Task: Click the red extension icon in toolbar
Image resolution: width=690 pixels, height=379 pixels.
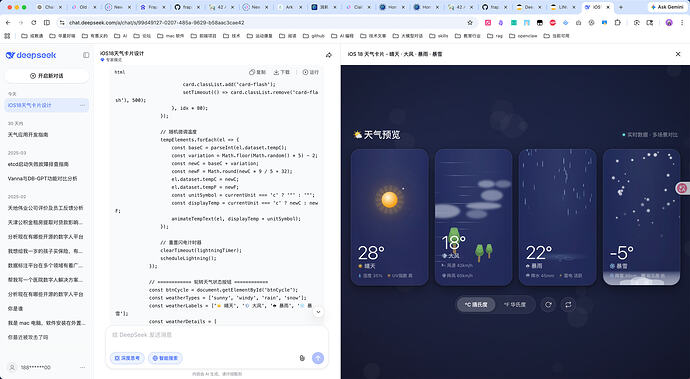Action: 553,22
